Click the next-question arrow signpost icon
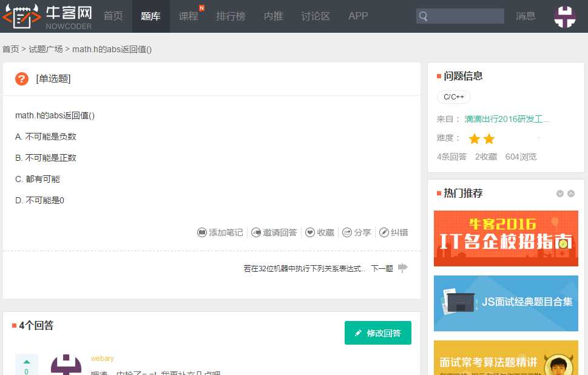This screenshot has height=375, width=588. click(402, 268)
